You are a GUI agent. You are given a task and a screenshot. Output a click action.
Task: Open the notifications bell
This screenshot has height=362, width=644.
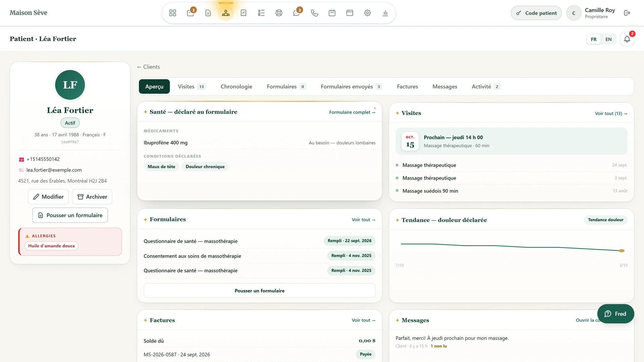point(627,39)
